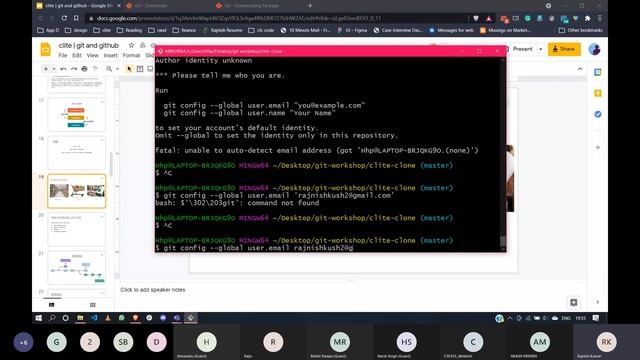This screenshot has height=360, width=640.
Task: Click the get add-ons plus icon
Action: (598, 147)
